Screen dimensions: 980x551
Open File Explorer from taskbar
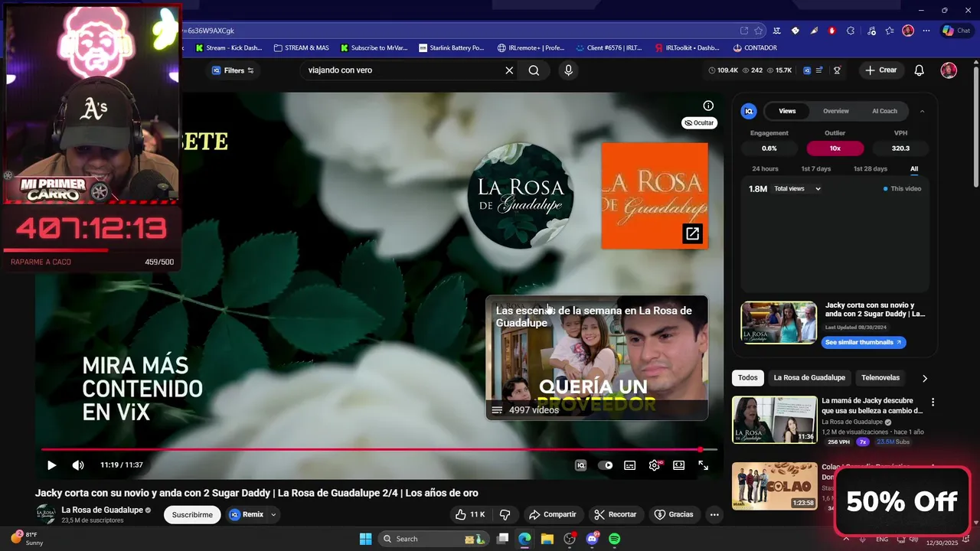point(547,539)
